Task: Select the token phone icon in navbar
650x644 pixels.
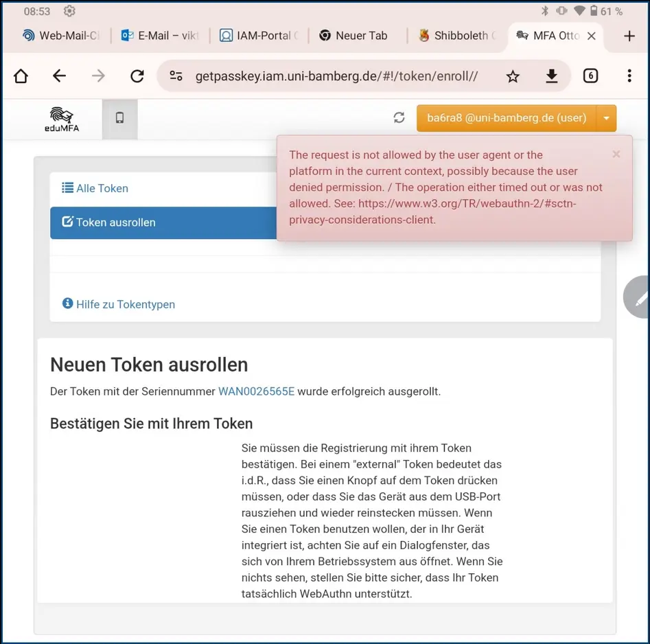Action: point(120,118)
